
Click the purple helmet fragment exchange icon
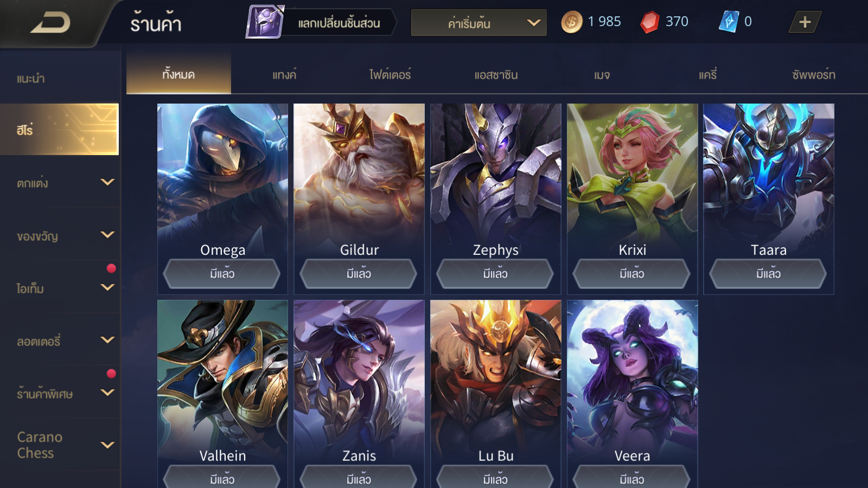(265, 22)
